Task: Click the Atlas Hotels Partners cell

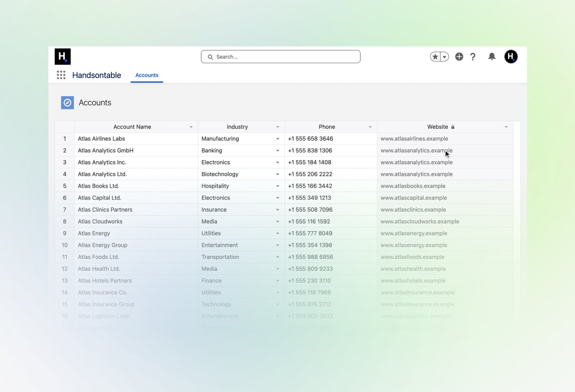Action: (x=136, y=281)
